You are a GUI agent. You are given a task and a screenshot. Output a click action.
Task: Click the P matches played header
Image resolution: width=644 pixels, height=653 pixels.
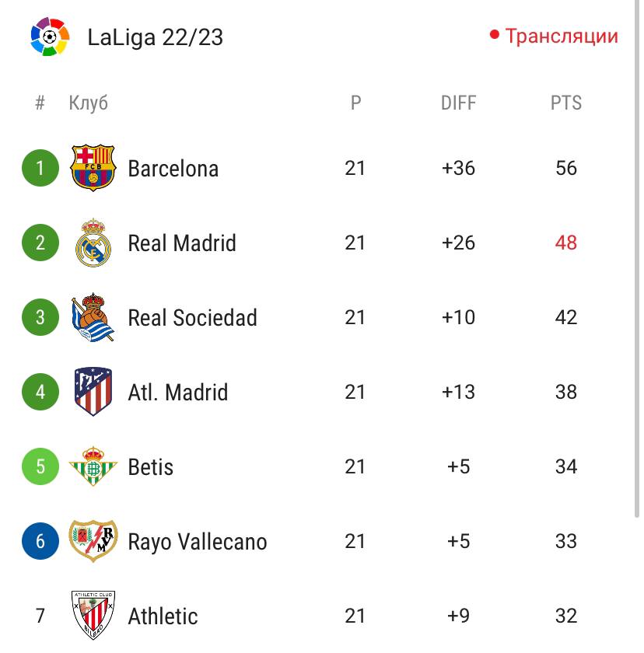click(x=355, y=103)
